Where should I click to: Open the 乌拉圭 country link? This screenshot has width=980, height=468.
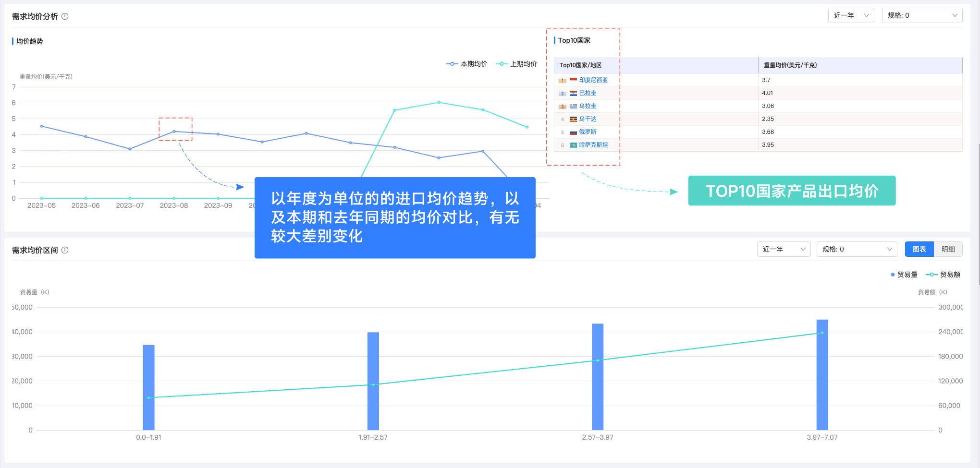(587, 106)
